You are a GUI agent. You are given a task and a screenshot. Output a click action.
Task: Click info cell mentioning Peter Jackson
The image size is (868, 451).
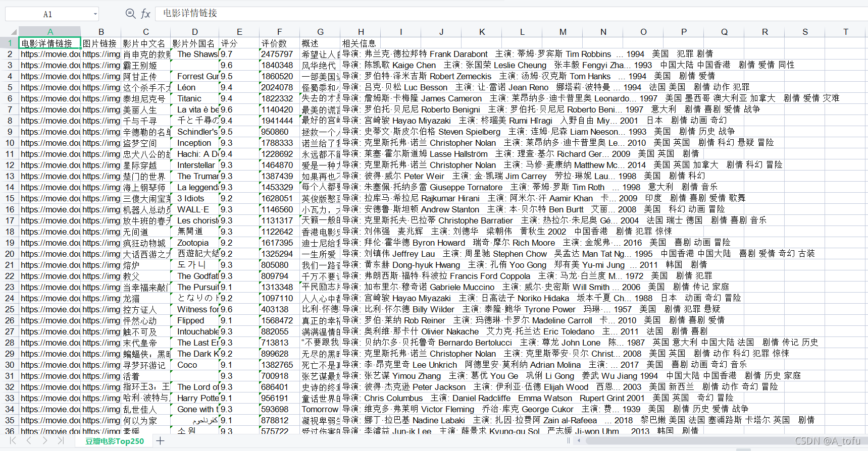(x=559, y=387)
